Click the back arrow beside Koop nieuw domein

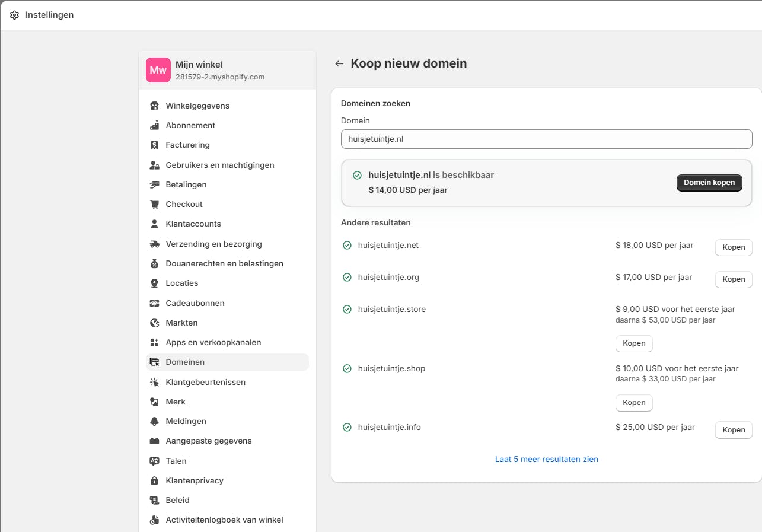click(339, 63)
